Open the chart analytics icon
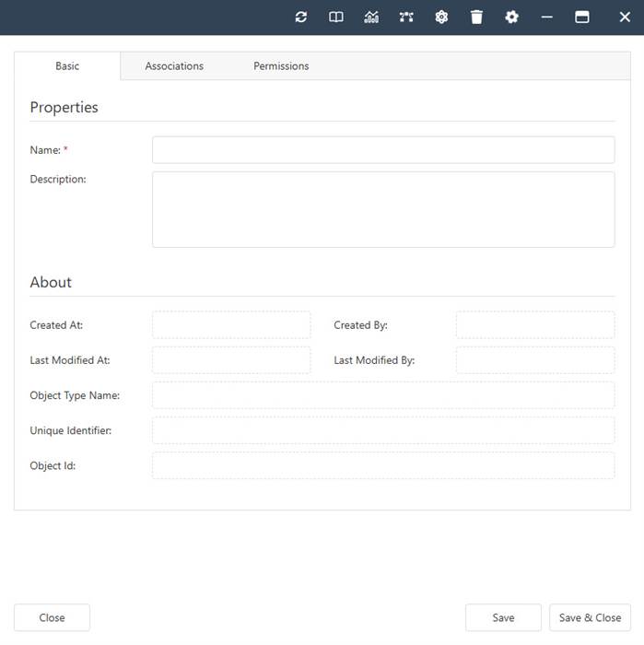 pos(371,17)
